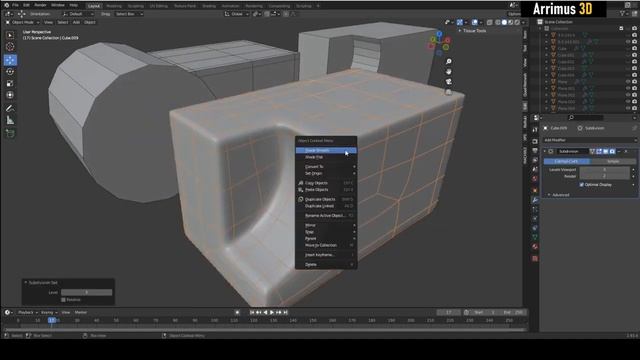Image resolution: width=640 pixels, height=360 pixels.
Task: Collapse the Subdivision Set operator panel
Action: pos(26,282)
